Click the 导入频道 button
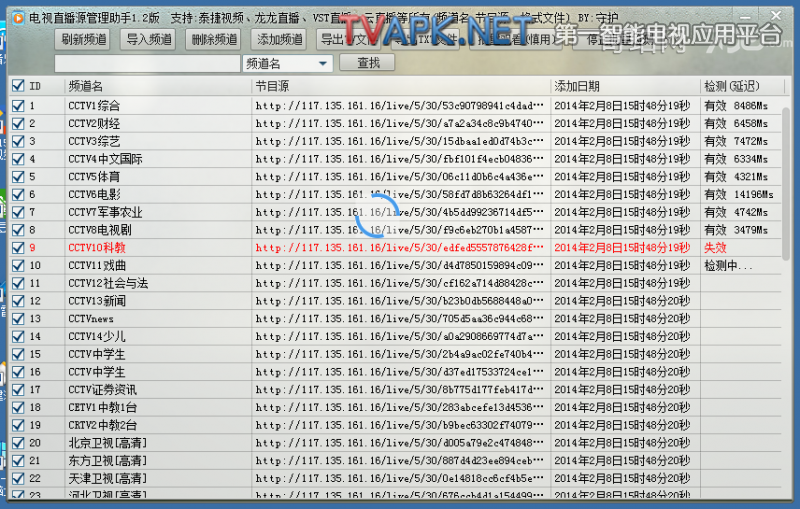The height and width of the screenshot is (509, 800). point(148,39)
